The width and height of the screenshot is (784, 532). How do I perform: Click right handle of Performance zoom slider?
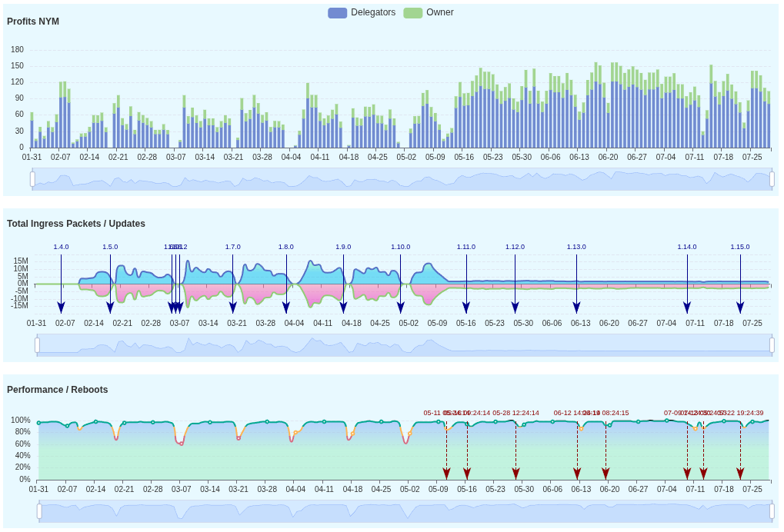[x=772, y=511]
